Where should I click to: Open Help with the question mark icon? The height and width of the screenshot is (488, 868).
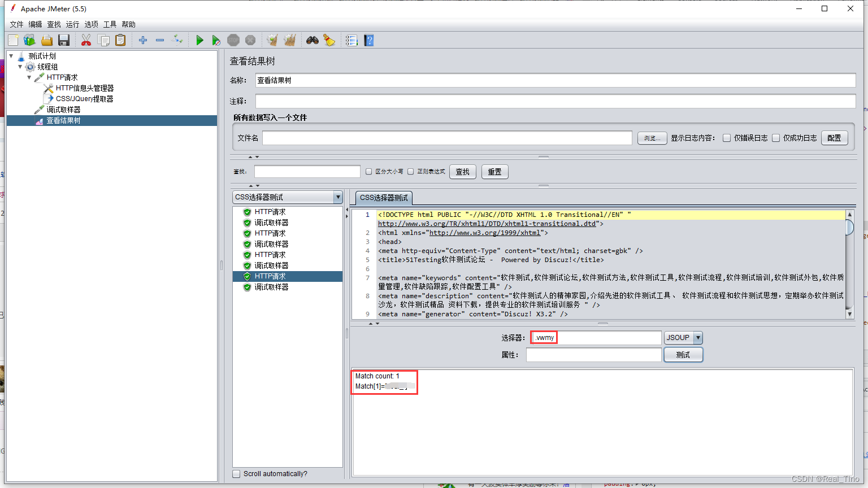(369, 40)
